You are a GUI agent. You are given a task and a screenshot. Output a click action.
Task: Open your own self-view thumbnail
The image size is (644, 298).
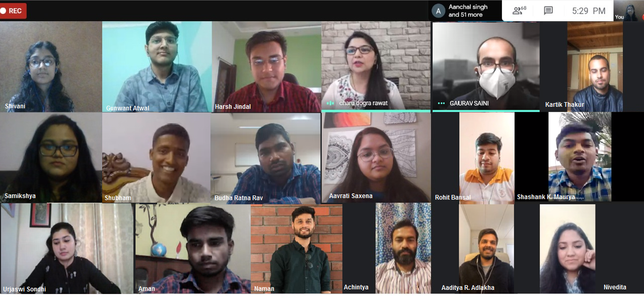[628, 11]
